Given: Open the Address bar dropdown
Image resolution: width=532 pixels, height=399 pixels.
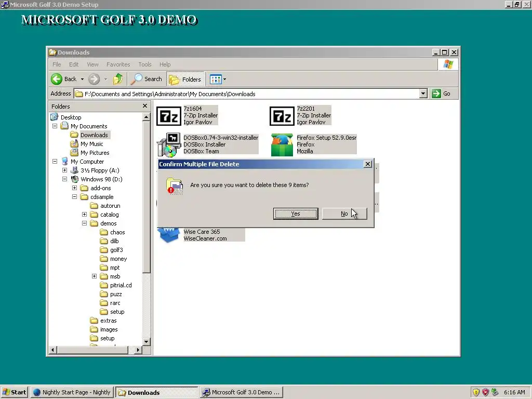Looking at the screenshot, I should (423, 94).
